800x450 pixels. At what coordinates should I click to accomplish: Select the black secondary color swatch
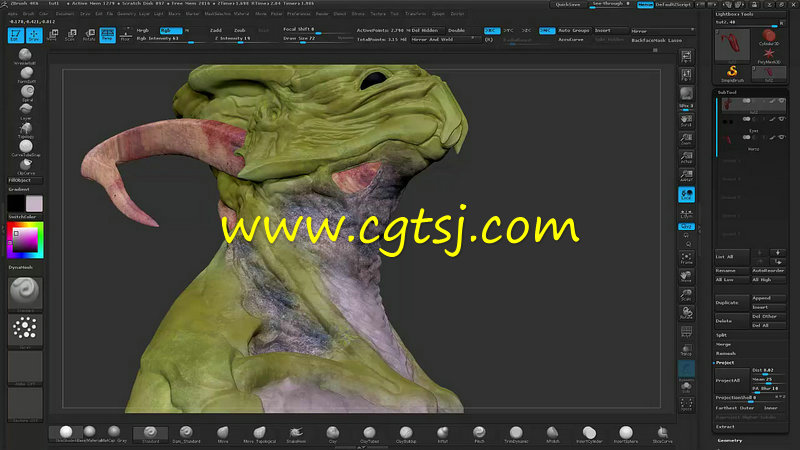click(16, 204)
